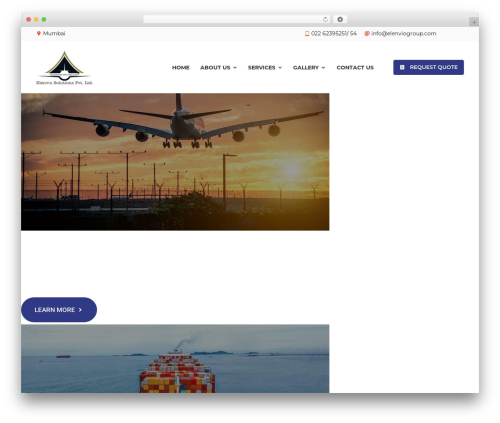Expand the About Us dropdown chevron
This screenshot has width=500, height=423.
235,68
